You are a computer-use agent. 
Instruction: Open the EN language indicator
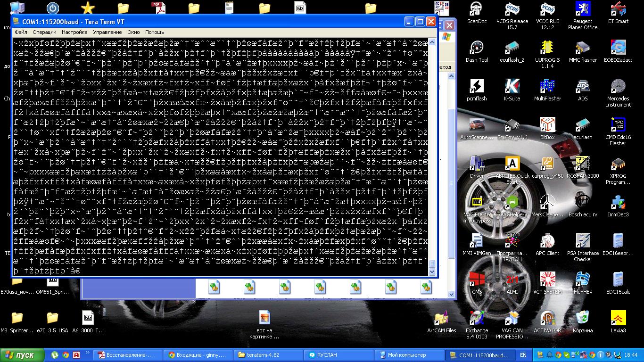click(523, 355)
